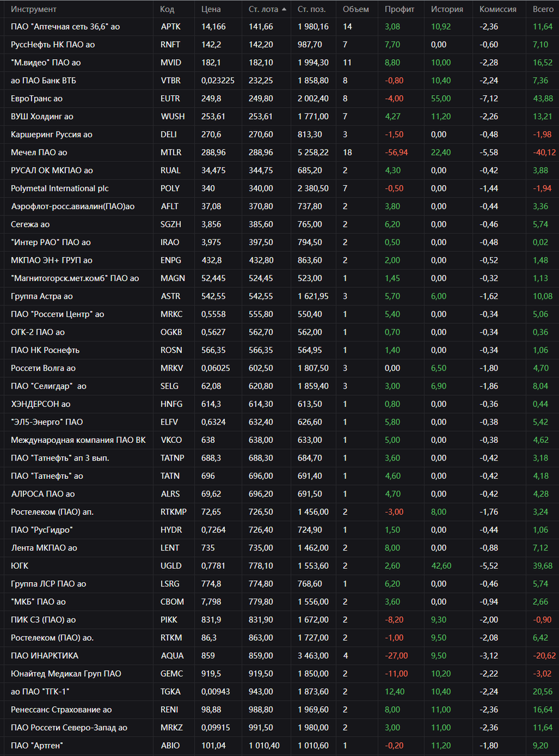Viewport: 559px width, 756px height.
Task: Click the HYDR ticker code
Action: 170,530
